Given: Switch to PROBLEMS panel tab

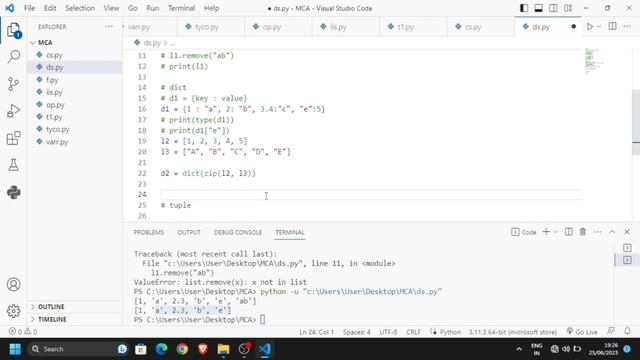Looking at the screenshot, I should click(149, 232).
